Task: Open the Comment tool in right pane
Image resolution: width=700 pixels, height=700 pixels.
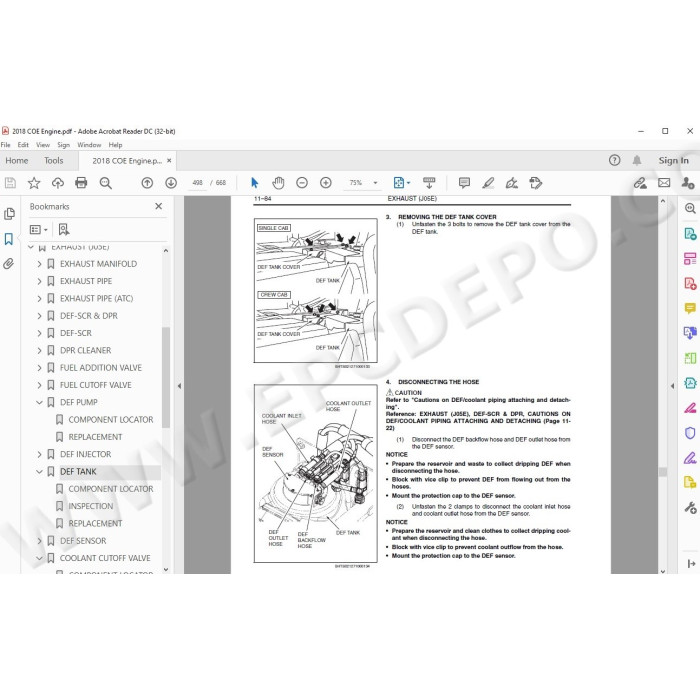Action: click(x=690, y=308)
